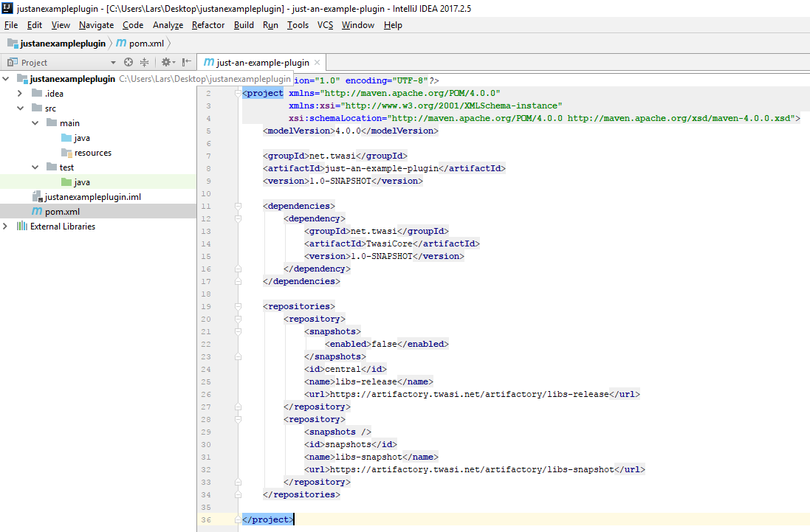Image resolution: width=810 pixels, height=532 pixels.
Task: Hide the Project tool window
Action: point(187,63)
